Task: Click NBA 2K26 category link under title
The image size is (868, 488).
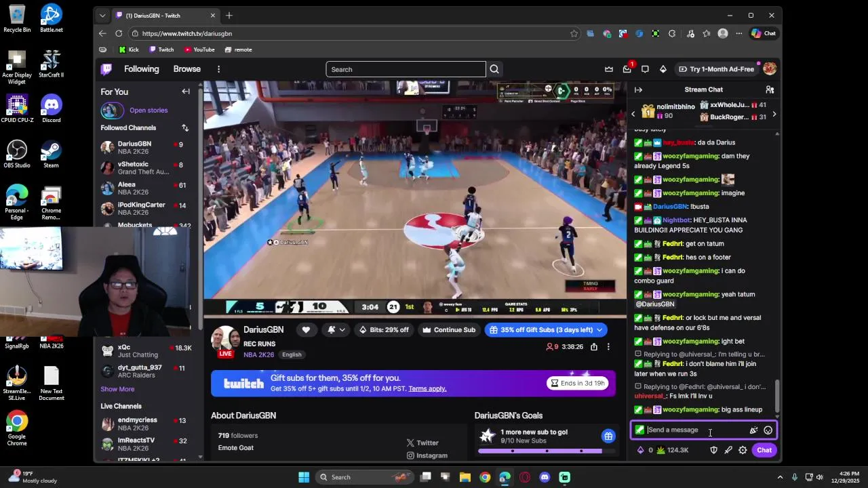Action: click(x=259, y=354)
